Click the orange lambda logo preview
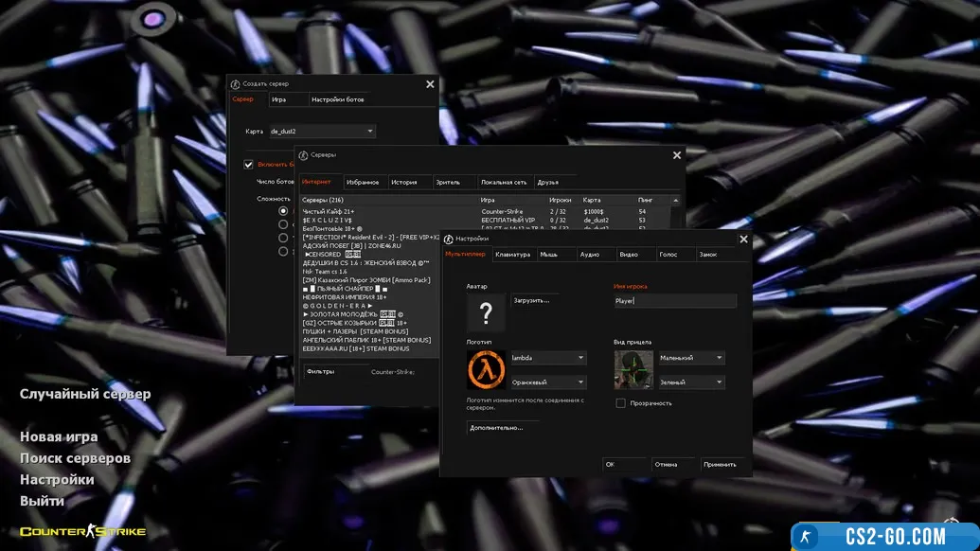980x551 pixels. (x=486, y=369)
